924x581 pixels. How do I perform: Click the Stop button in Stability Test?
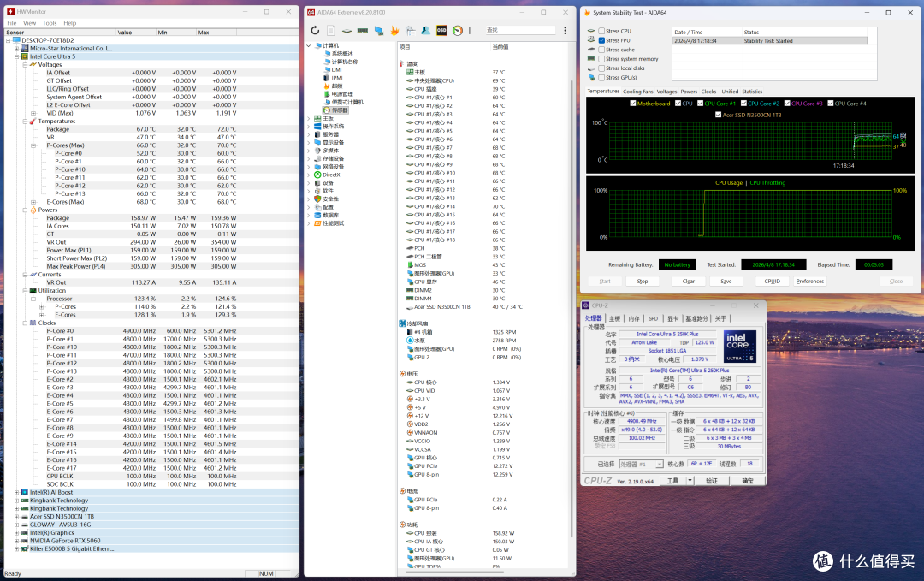pos(643,281)
